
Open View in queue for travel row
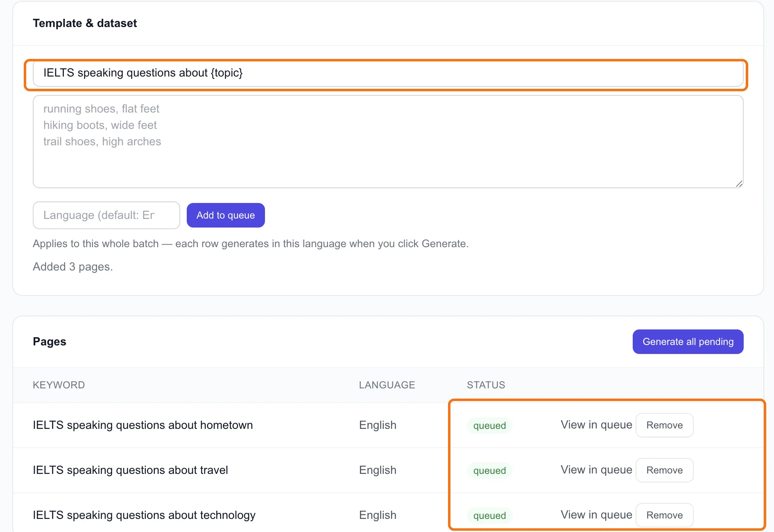click(x=596, y=470)
